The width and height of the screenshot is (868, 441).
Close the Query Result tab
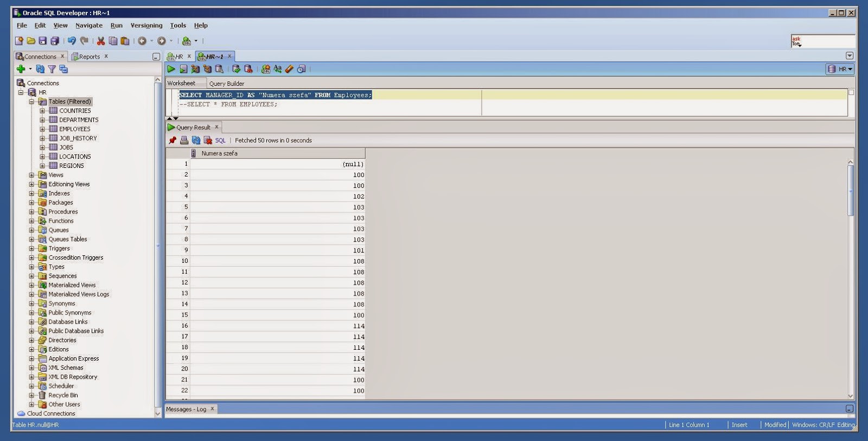(x=216, y=127)
